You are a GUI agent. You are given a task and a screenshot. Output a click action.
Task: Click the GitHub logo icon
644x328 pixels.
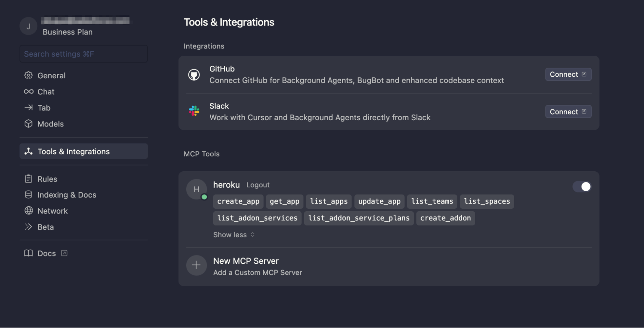point(194,74)
